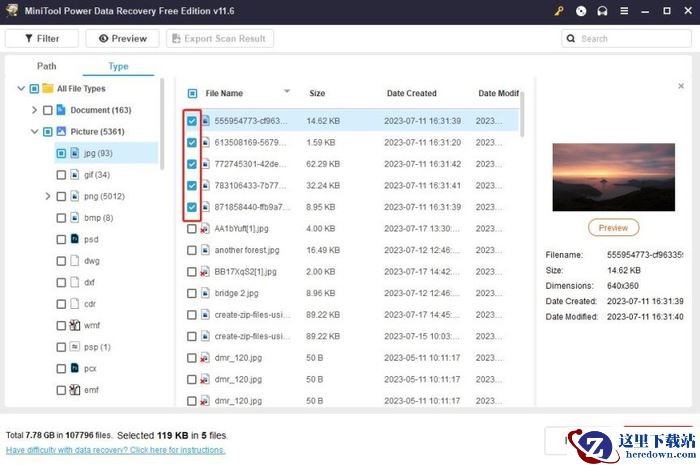
Task: Collapse the Picture (5361) node
Action: (x=34, y=131)
